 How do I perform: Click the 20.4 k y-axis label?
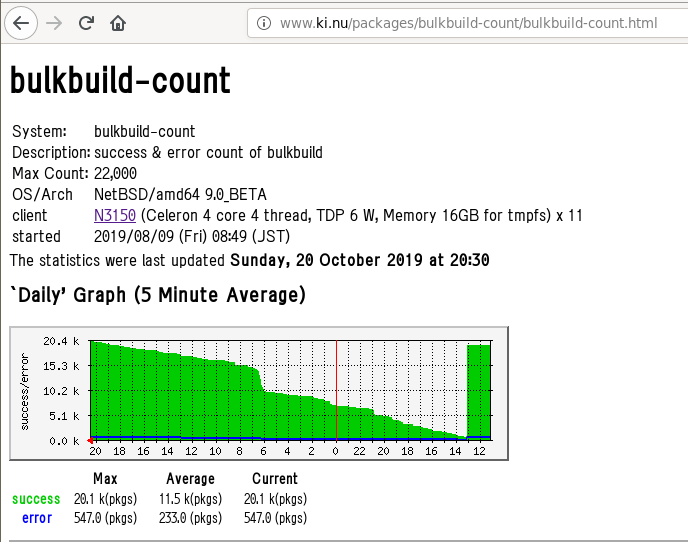coord(61,341)
